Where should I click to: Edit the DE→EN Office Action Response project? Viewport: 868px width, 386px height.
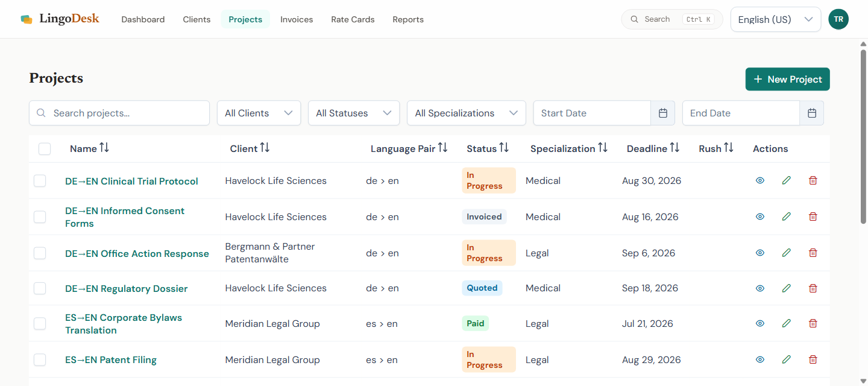[786, 253]
